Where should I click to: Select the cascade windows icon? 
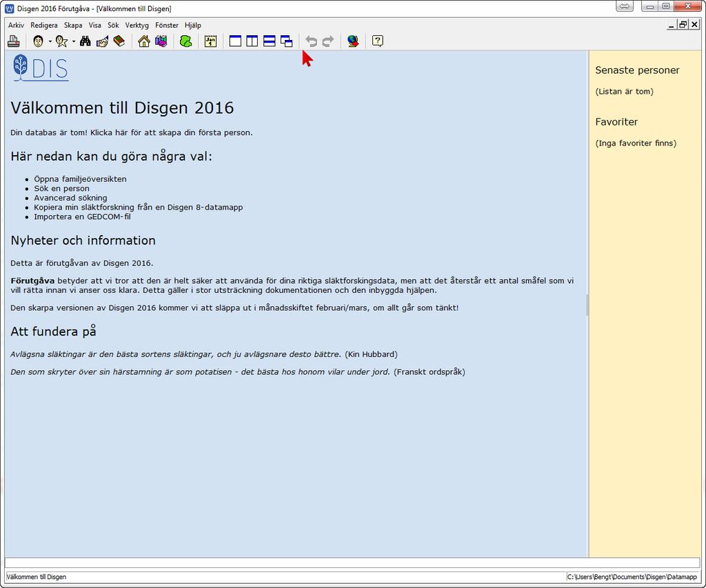click(286, 41)
